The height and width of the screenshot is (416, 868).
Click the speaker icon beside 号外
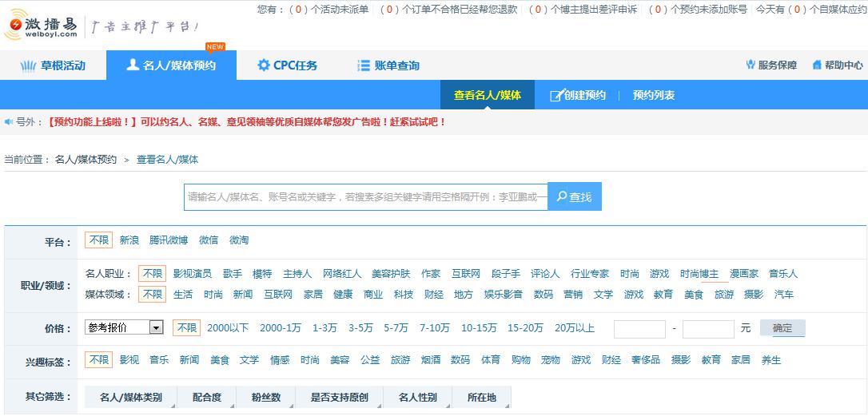tap(10, 122)
